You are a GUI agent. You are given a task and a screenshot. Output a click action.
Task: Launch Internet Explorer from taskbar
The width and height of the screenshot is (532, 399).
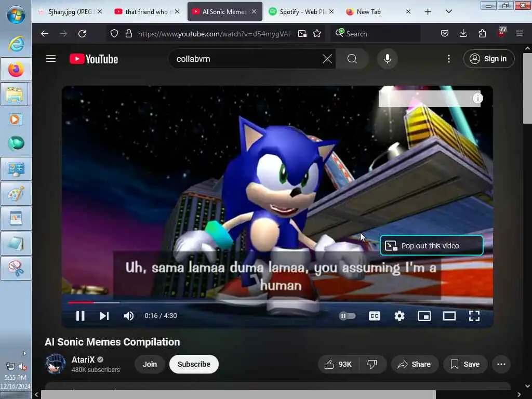pyautogui.click(x=16, y=44)
